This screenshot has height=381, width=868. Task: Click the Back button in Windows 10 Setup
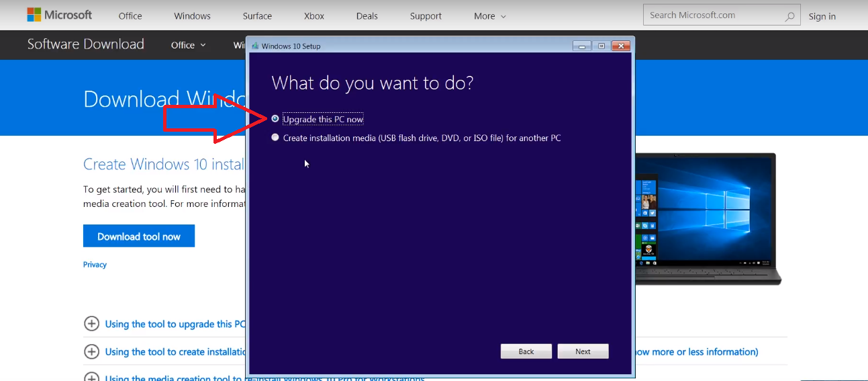526,351
